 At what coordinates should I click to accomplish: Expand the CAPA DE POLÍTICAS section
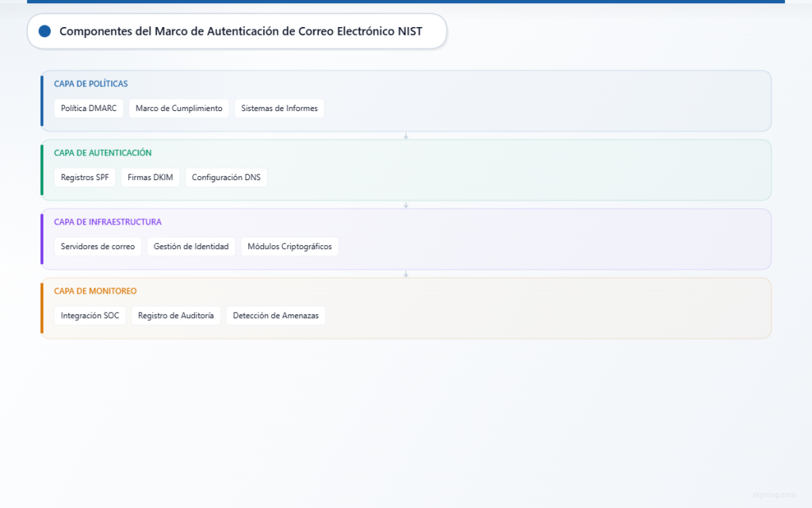click(x=90, y=83)
